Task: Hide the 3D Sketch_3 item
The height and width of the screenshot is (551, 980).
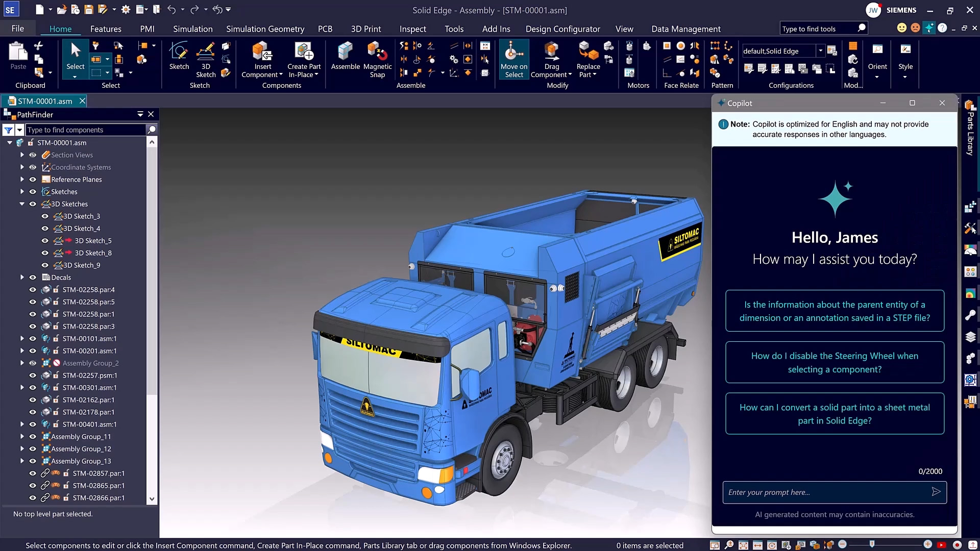Action: (45, 216)
